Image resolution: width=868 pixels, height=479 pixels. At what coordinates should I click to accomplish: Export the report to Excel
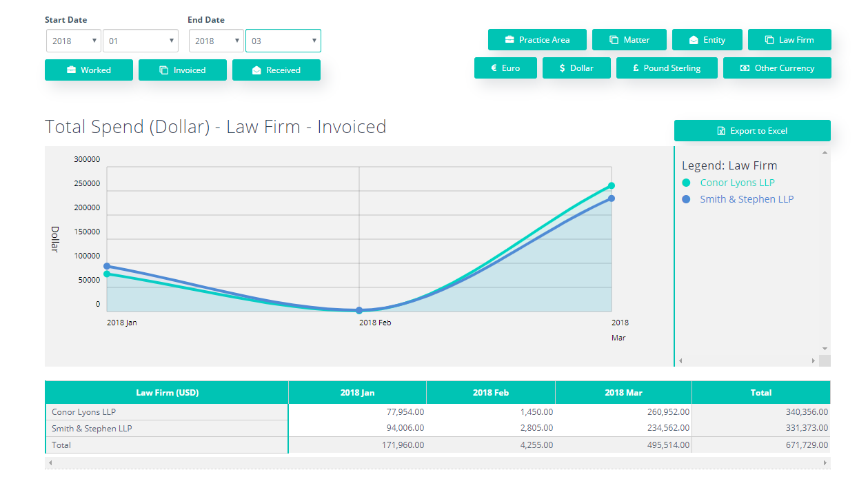(752, 130)
